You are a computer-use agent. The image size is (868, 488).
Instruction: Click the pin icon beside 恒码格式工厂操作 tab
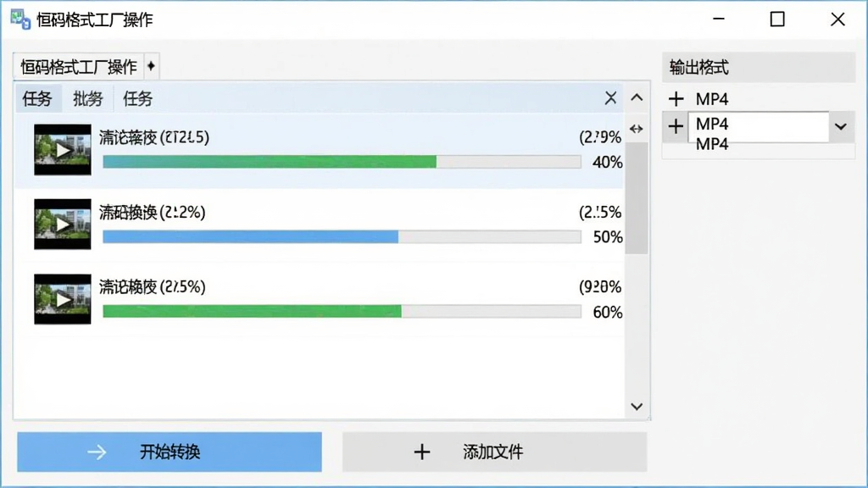[x=151, y=66]
